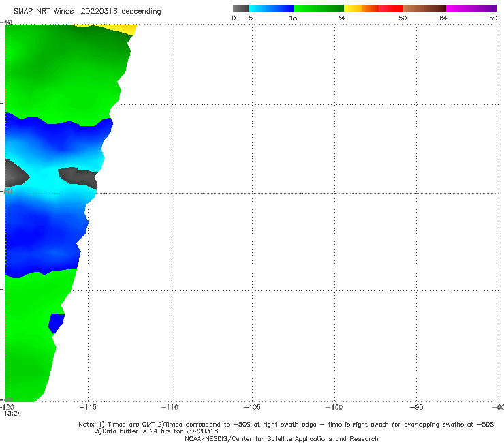Select the magenta-purple segment of the color bar
This screenshot has height=443, width=504.
[x=471, y=8]
